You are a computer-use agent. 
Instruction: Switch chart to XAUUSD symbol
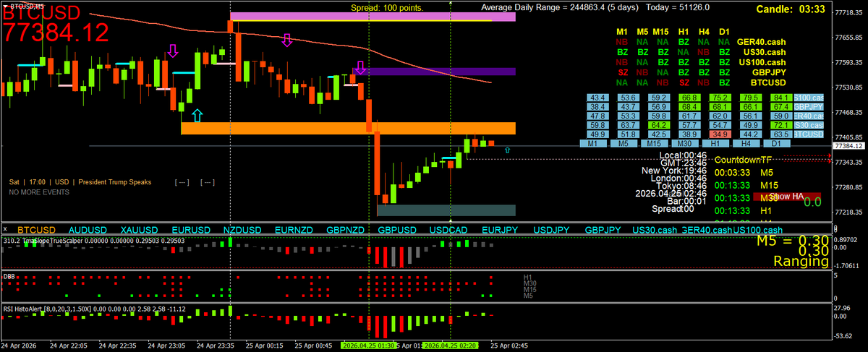139,229
